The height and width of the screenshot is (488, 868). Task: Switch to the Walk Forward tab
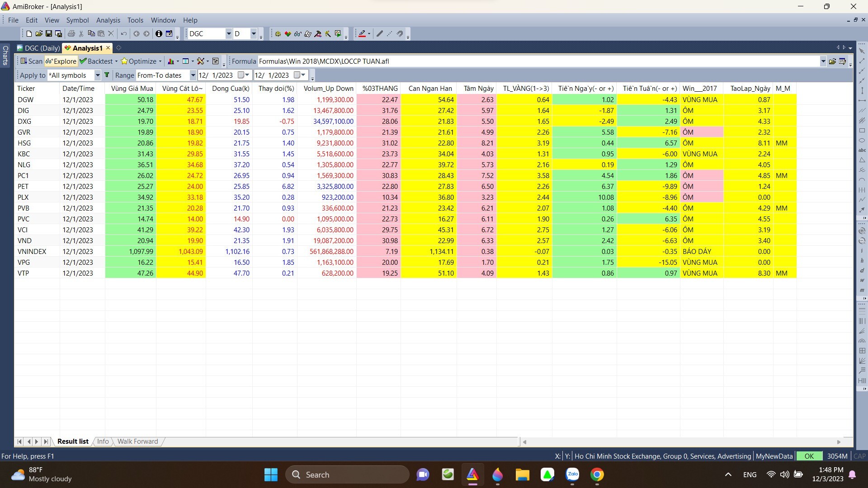coord(137,441)
